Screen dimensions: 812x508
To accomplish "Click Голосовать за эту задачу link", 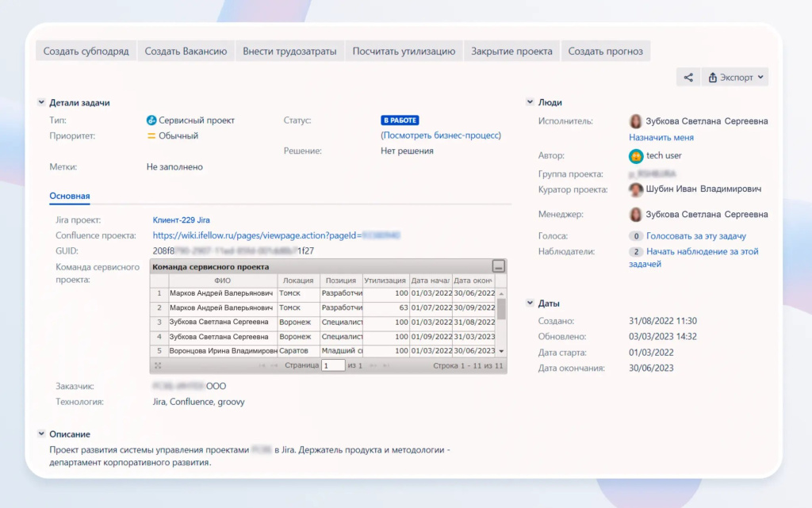I will (x=696, y=236).
